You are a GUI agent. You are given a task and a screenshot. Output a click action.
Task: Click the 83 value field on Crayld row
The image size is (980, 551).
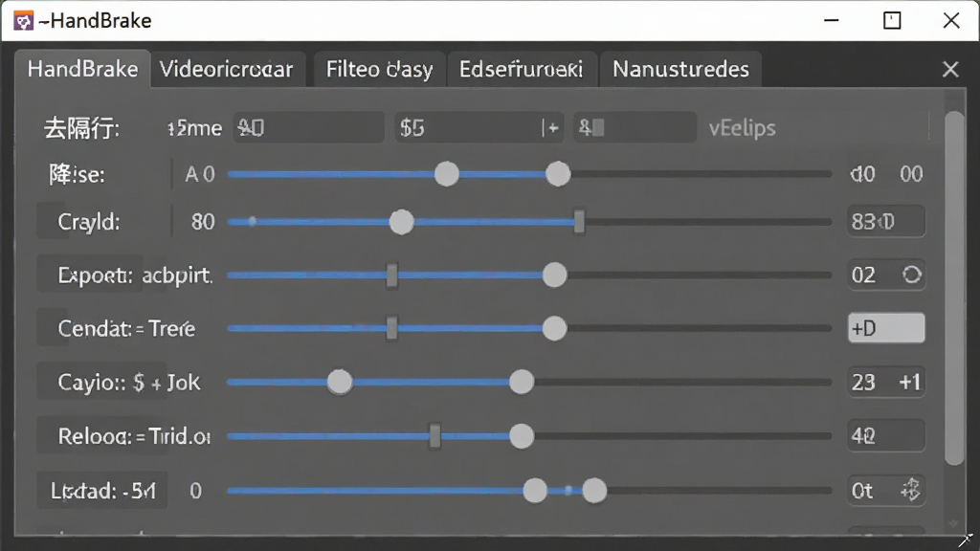[886, 221]
